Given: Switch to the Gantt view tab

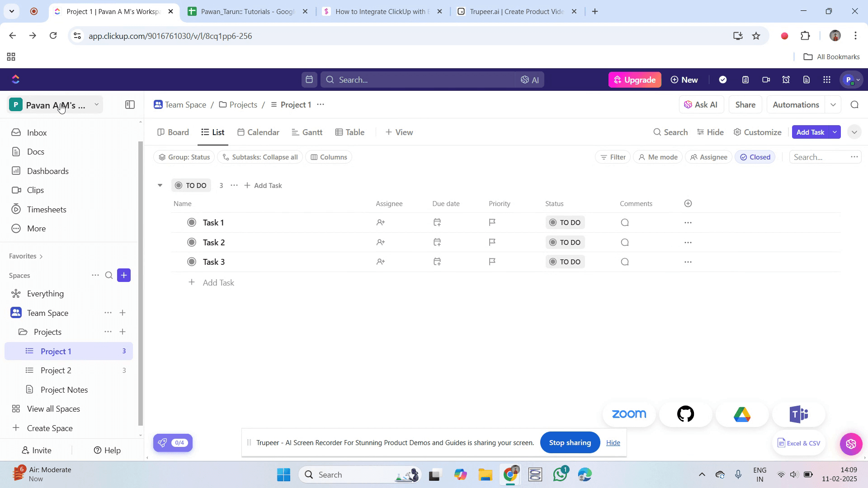Looking at the screenshot, I should pos(307,132).
